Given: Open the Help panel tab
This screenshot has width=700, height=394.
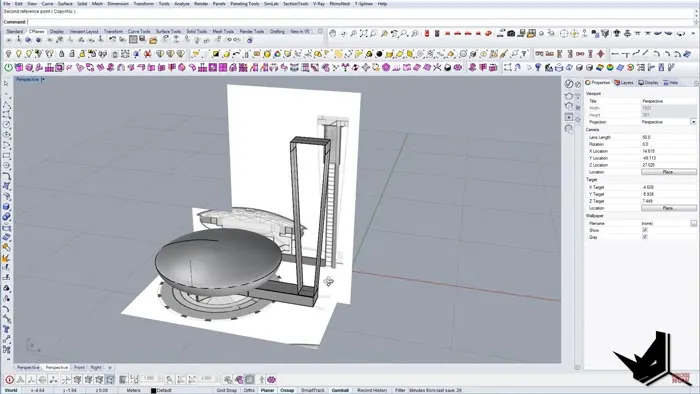Looking at the screenshot, I should click(x=671, y=83).
